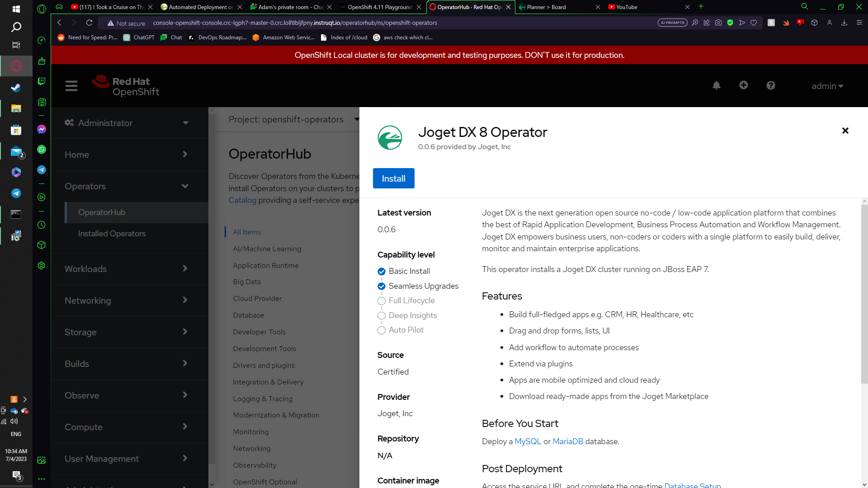868x488 pixels.
Task: Open the help question mark icon
Action: [x=771, y=85]
